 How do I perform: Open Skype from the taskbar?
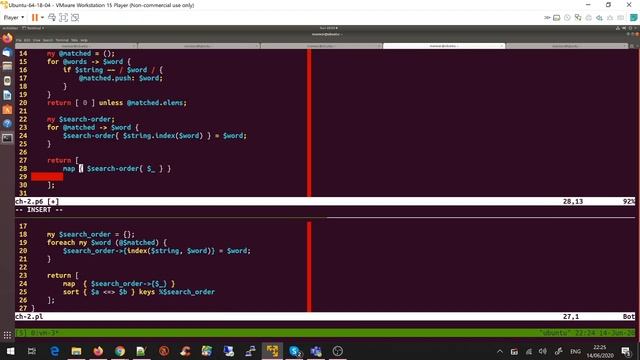pyautogui.click(x=295, y=351)
